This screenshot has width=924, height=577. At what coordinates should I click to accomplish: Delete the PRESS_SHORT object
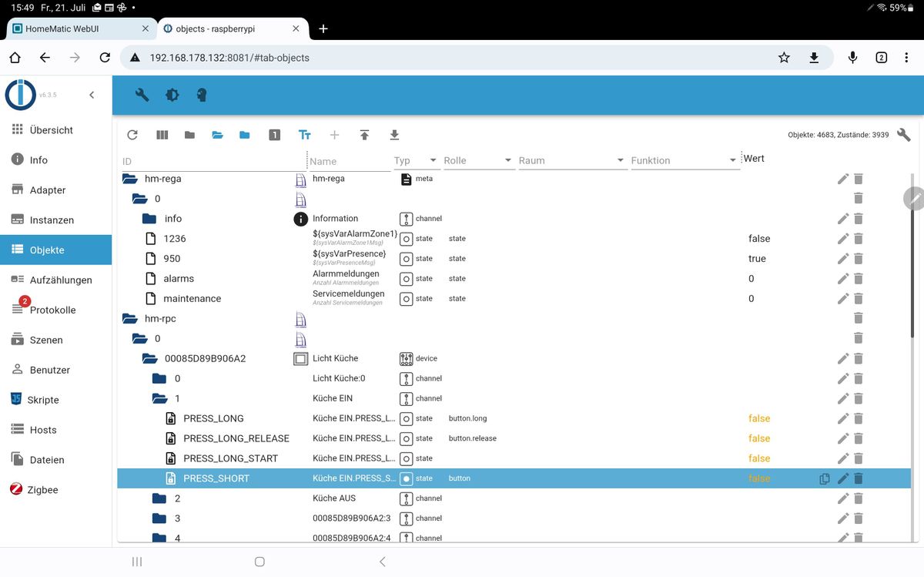tap(859, 478)
